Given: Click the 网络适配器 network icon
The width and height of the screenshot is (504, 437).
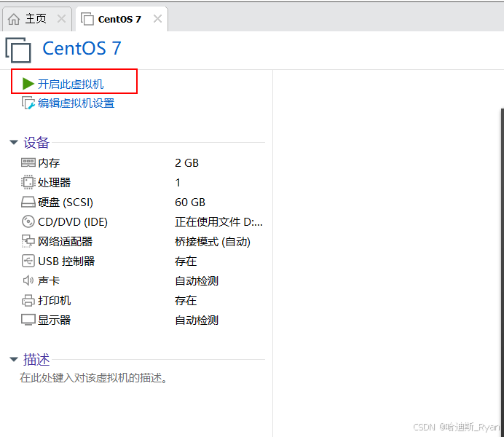Looking at the screenshot, I should (x=28, y=241).
